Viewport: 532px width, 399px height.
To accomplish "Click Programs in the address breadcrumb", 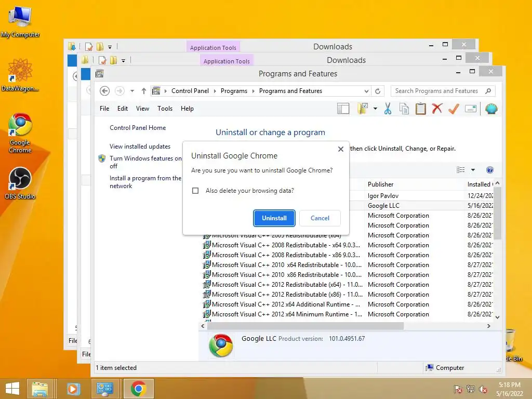I will point(234,91).
